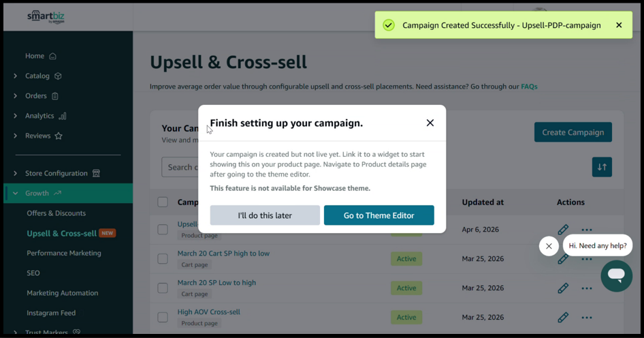Expand the Orders sidebar section
644x338 pixels.
coord(16,96)
